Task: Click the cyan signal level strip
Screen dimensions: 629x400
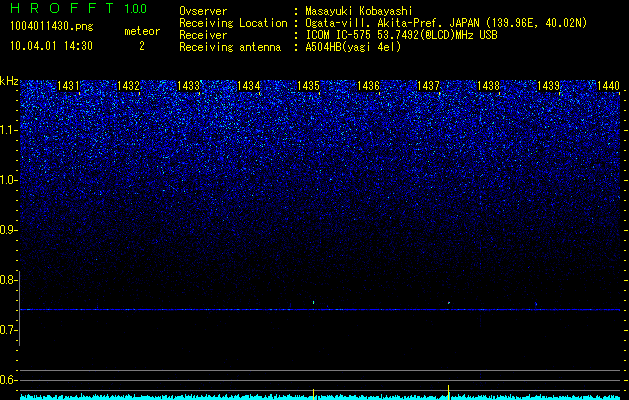Action: tap(320, 397)
